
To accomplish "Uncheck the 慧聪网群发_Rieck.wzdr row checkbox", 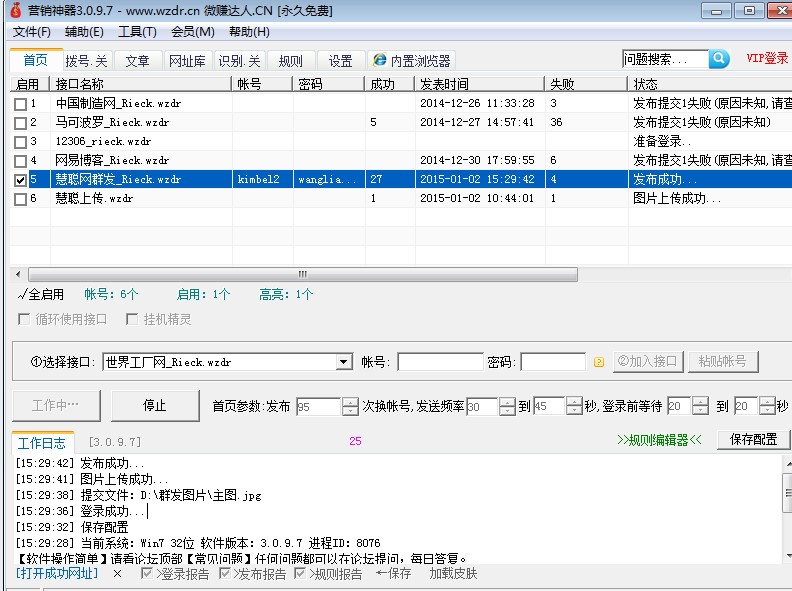I will (20, 180).
